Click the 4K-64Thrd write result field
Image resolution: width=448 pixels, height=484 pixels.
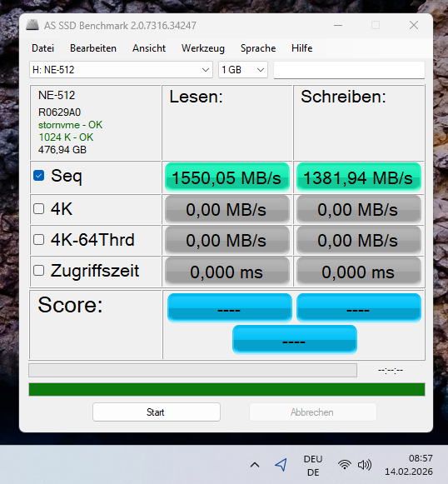(359, 241)
